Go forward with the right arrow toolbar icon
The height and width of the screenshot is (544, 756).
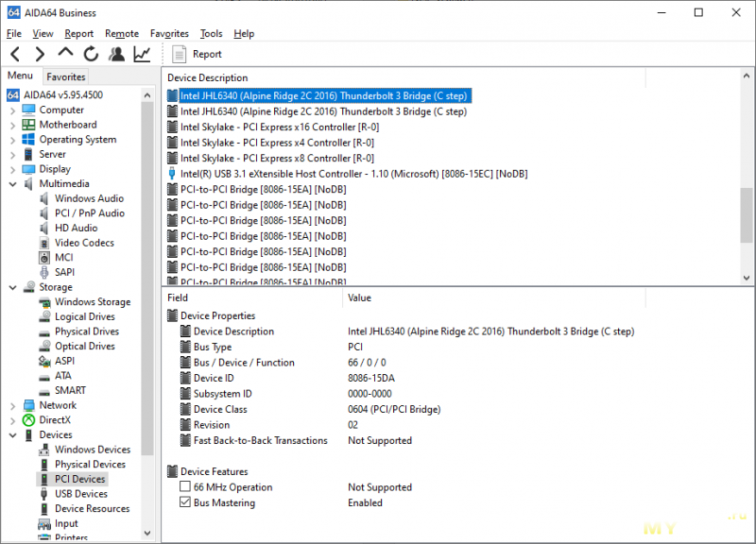tap(40, 54)
